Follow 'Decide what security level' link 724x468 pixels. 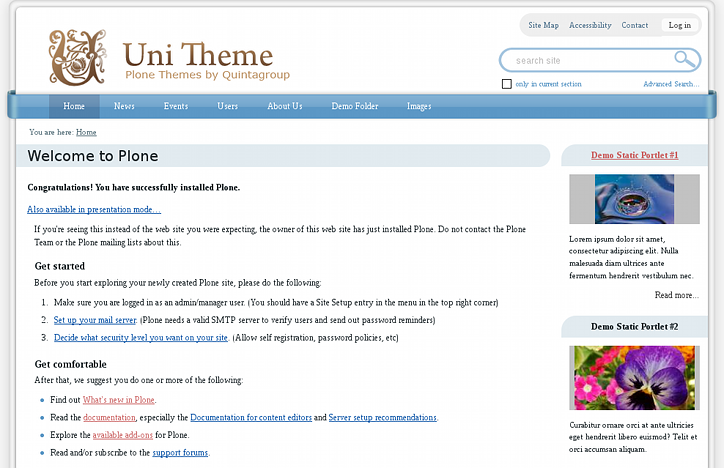coord(141,337)
